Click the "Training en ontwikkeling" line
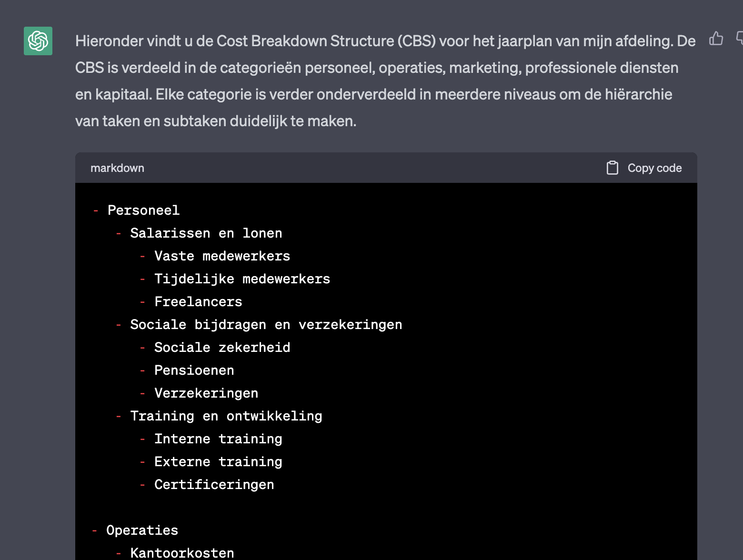 (x=226, y=416)
